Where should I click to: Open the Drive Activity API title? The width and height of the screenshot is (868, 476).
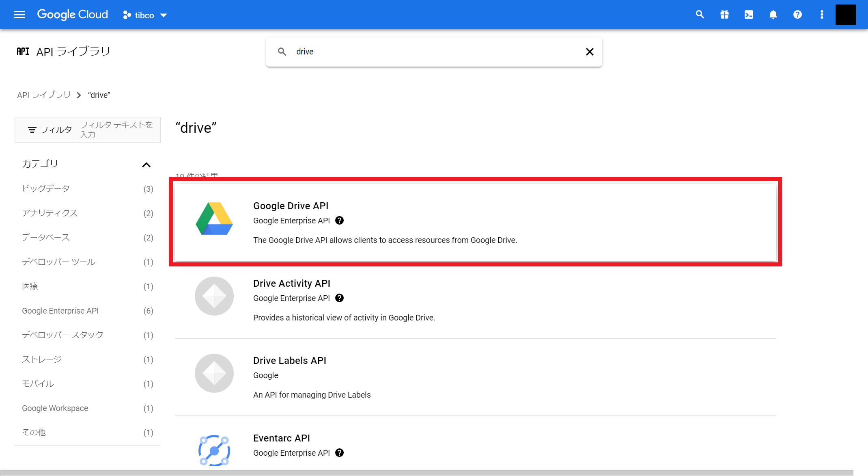[291, 283]
